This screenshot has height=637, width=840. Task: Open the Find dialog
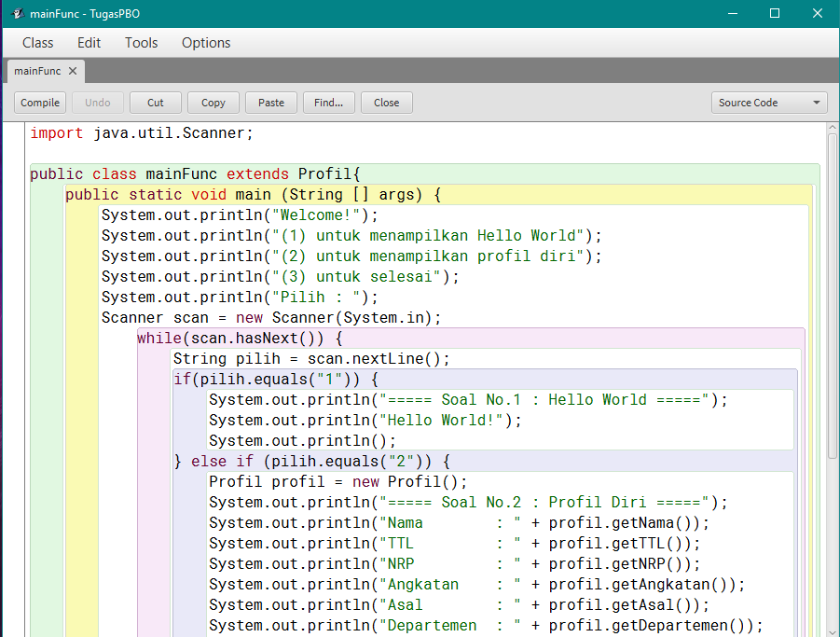[328, 103]
